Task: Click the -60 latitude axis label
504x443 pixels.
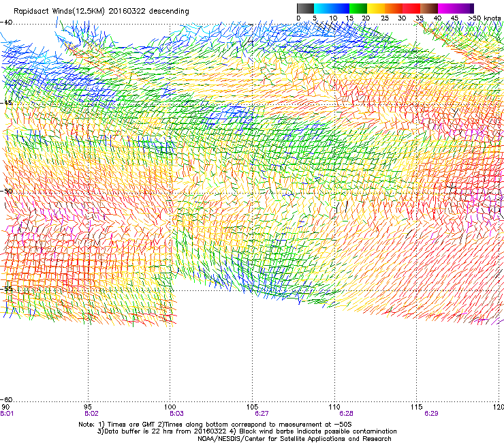Action: tap(6, 400)
